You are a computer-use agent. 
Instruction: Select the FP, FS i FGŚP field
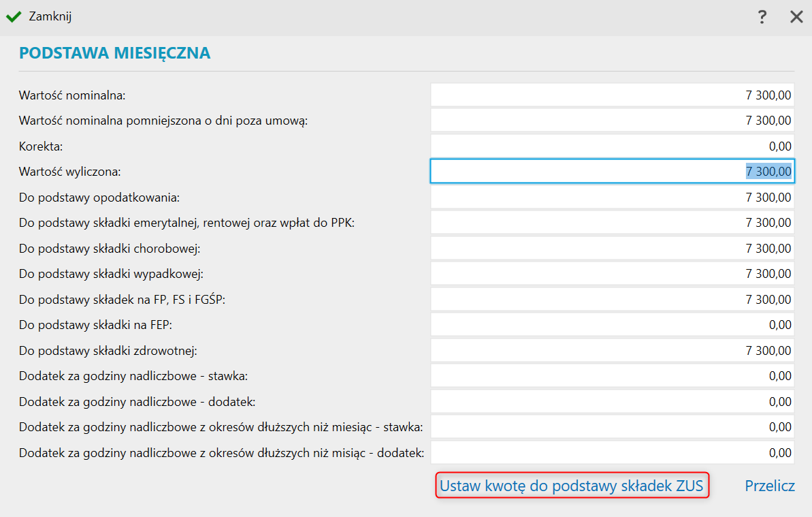[x=612, y=300]
